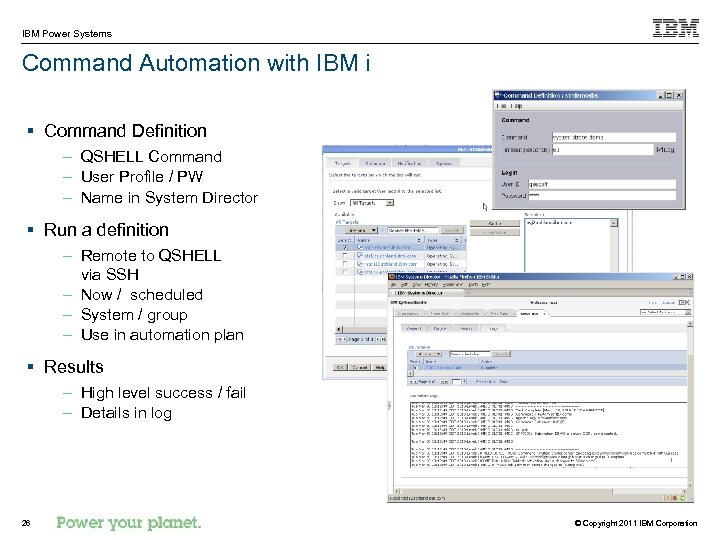Screen dimensions: 720x540
Task: Click the sort icon in the Type column header
Action: pos(457,240)
